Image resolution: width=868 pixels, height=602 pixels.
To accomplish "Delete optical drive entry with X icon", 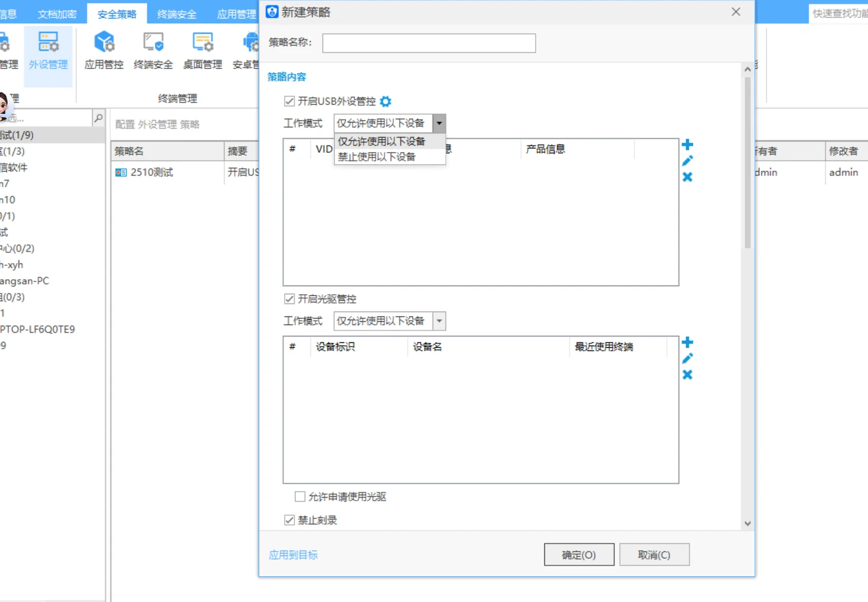I will click(x=687, y=375).
